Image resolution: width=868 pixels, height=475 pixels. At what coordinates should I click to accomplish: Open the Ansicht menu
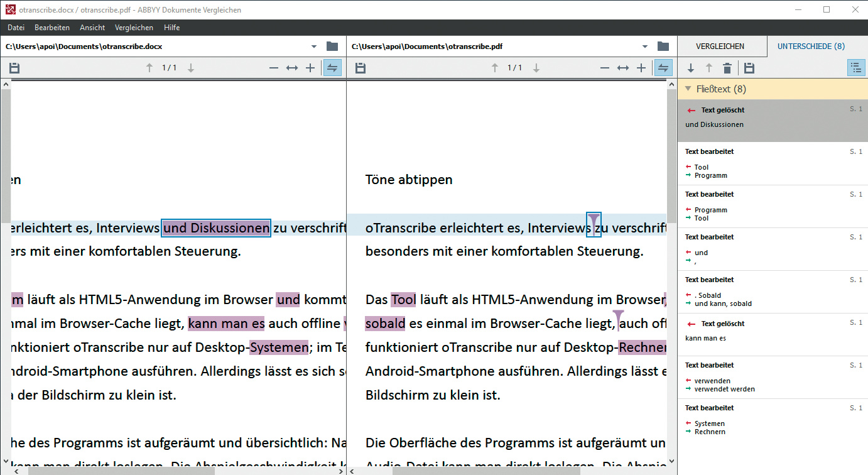click(x=92, y=28)
